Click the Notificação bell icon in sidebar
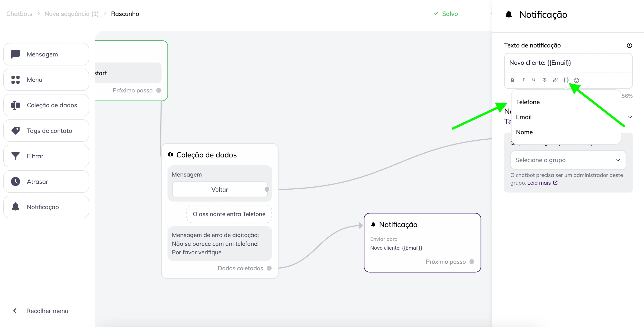 point(16,207)
